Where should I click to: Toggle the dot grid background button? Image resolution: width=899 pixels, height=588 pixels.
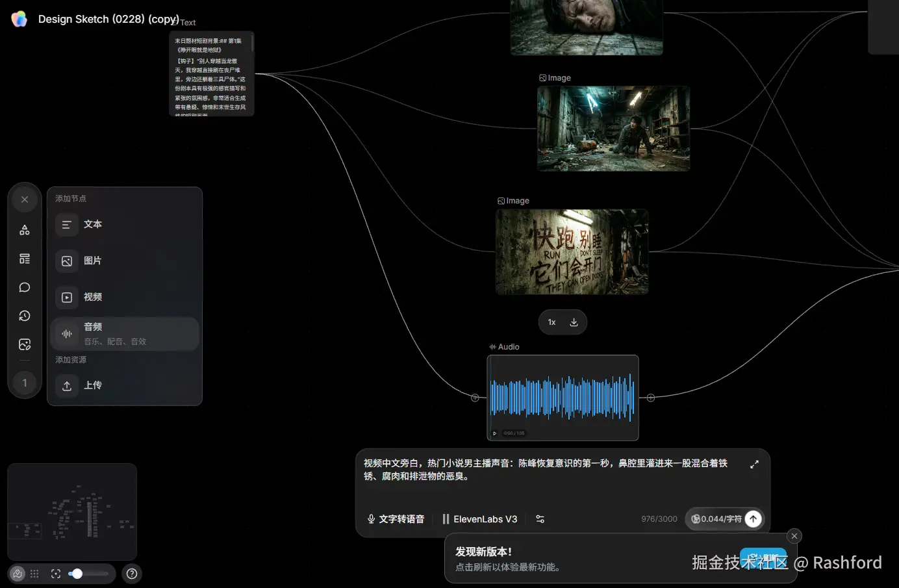(34, 574)
